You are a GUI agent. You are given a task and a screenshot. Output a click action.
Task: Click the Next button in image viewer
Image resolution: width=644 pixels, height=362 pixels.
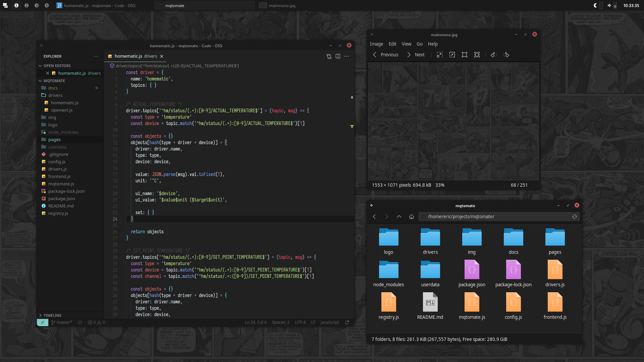point(416,55)
